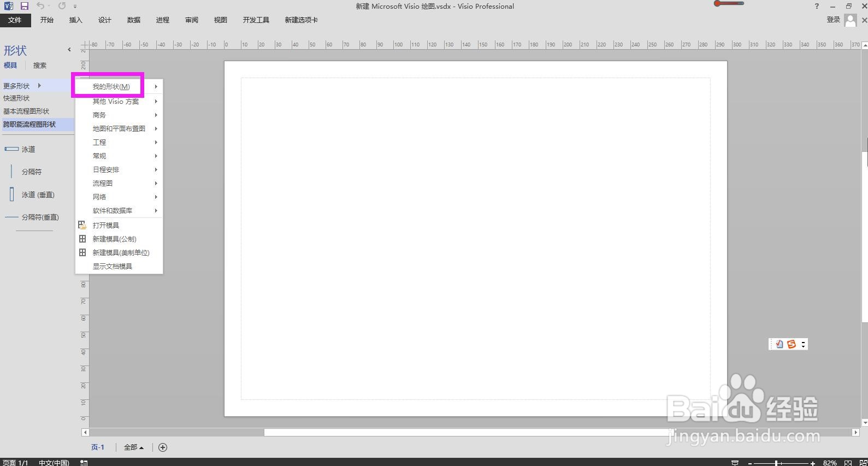Add a new page with the plus icon
The height and width of the screenshot is (466, 868).
pos(163,447)
